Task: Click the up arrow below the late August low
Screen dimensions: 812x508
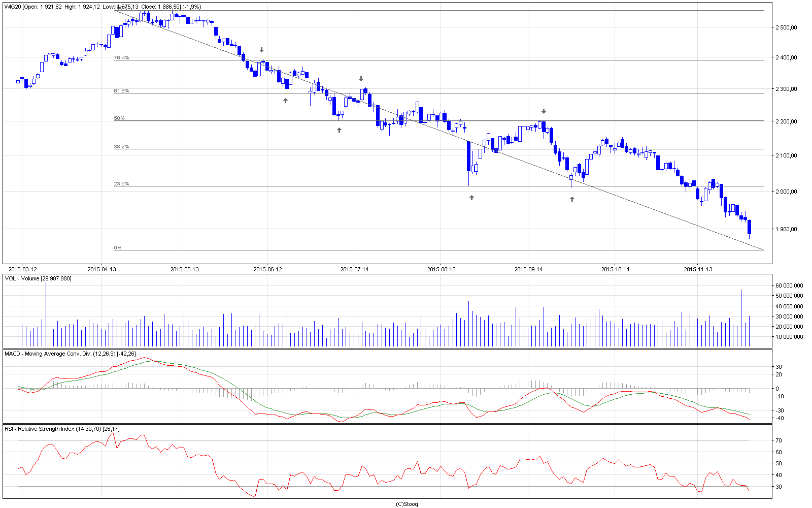Action: (471, 198)
